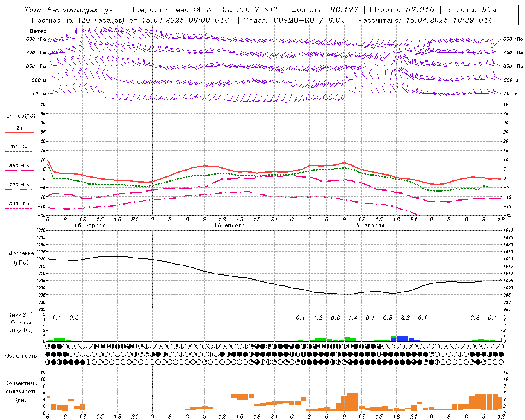Image resolution: width=525 pixels, height=420 pixels.
Task: Click the precipitation value "0.9"
Action: click(388, 317)
